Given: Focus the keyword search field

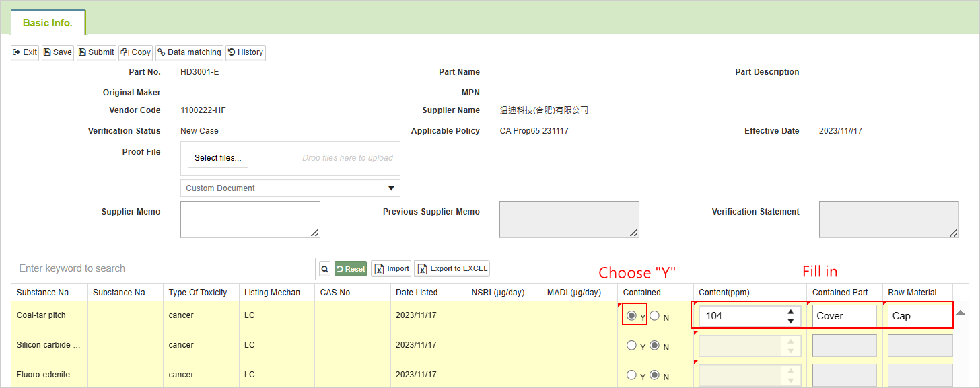Looking at the screenshot, I should pos(165,268).
